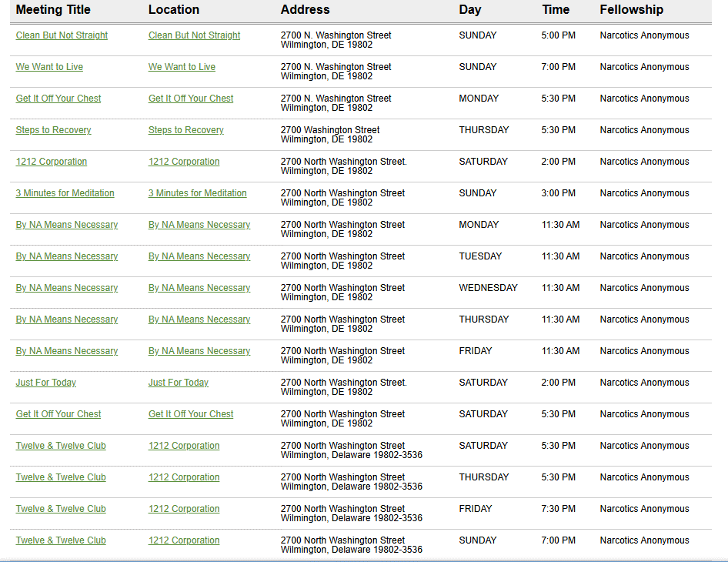This screenshot has height=562, width=728.
Task: Open By NA Means Necessary location, Monday row
Action: tap(199, 225)
